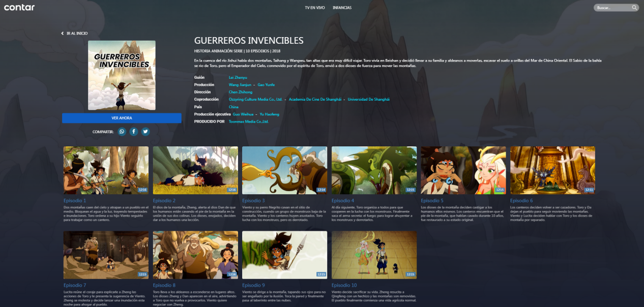Open the Universidad De Shanghái link
The height and width of the screenshot is (307, 644).
369,100
